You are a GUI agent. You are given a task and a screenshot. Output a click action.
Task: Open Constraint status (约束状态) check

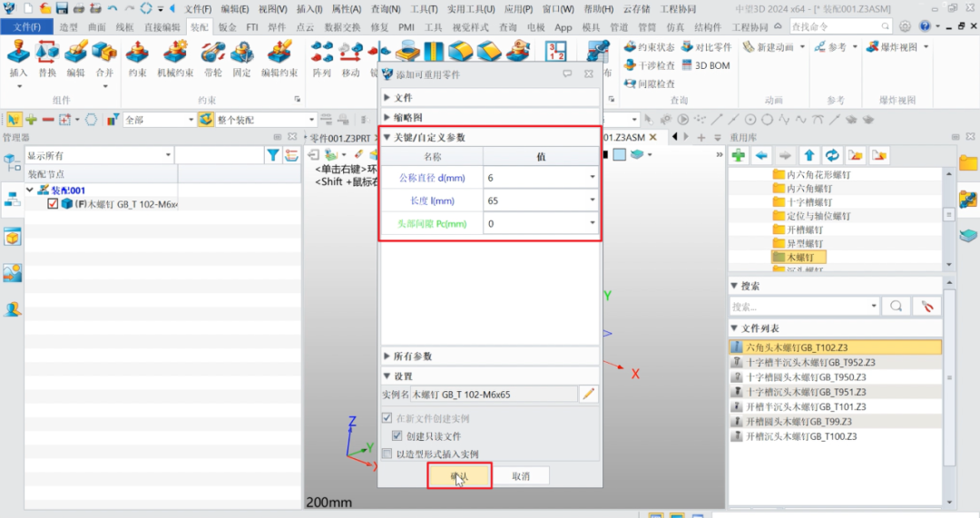[x=650, y=47]
